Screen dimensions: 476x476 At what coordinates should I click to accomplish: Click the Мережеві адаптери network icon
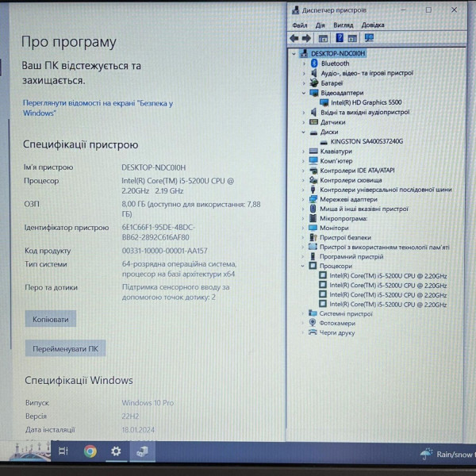313,199
